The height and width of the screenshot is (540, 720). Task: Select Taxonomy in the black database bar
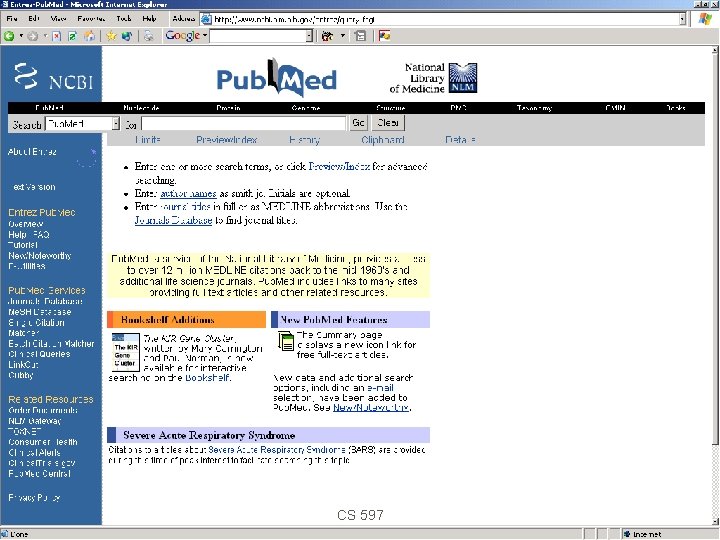pos(534,108)
